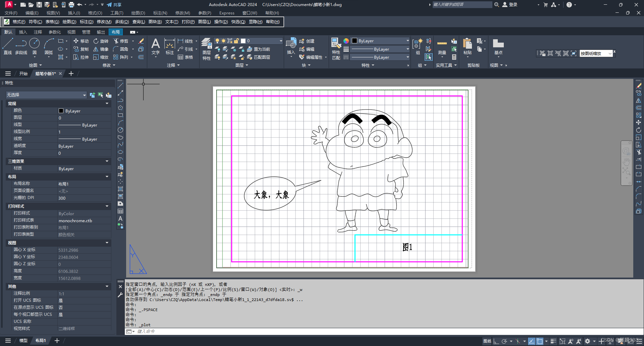Click the Erase tool icon in modify panel

141,41
